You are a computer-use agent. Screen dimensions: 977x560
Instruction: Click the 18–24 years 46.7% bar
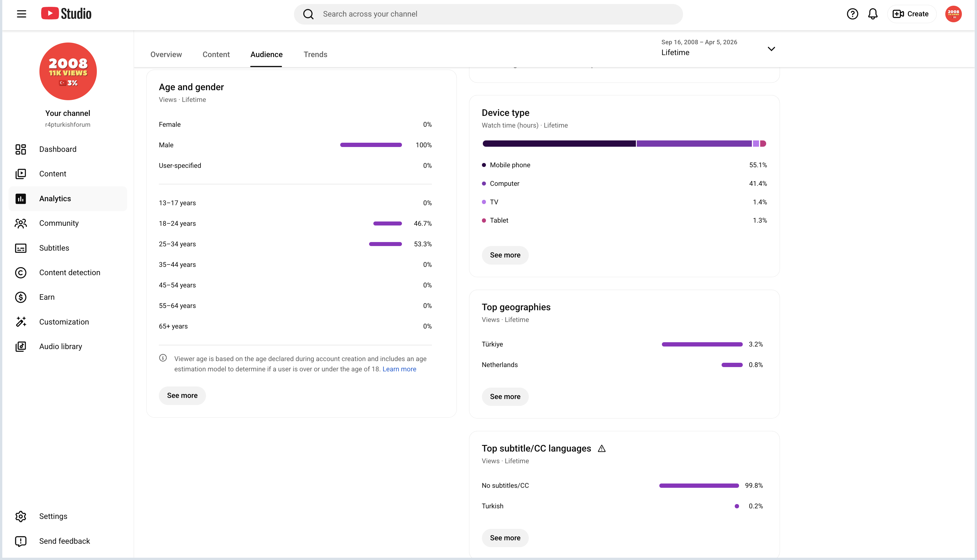coord(388,223)
